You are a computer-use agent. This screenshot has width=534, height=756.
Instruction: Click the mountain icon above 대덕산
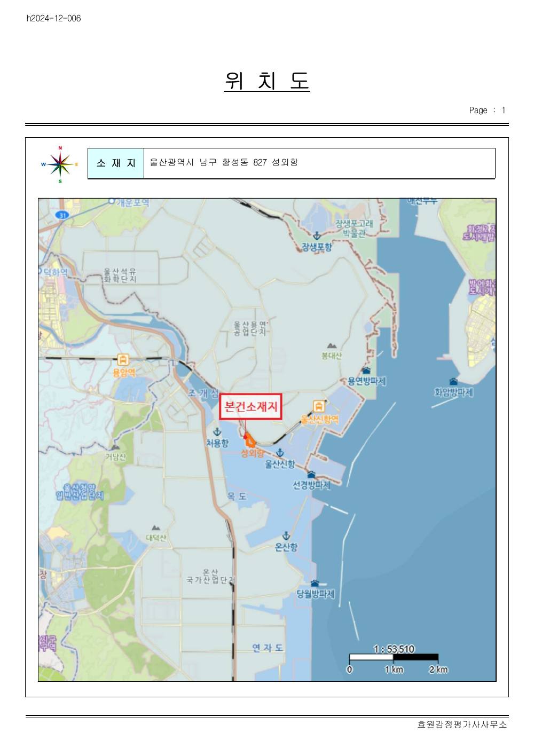[155, 528]
